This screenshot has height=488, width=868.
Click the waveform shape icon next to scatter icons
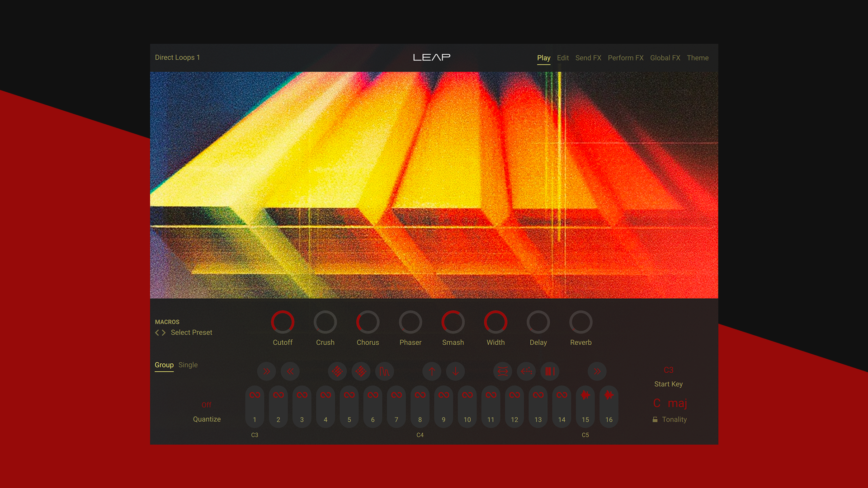[385, 371]
